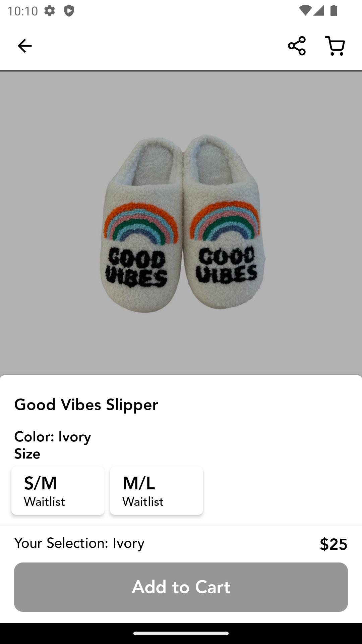Screen dimensions: 362x644
Task: Tap the Your Selection: Ivory text
Action: click(79, 543)
